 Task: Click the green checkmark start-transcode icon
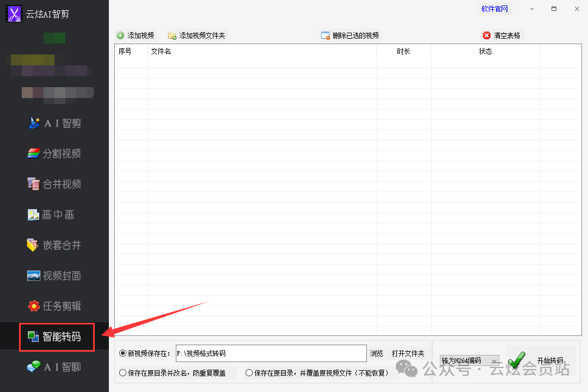point(516,360)
